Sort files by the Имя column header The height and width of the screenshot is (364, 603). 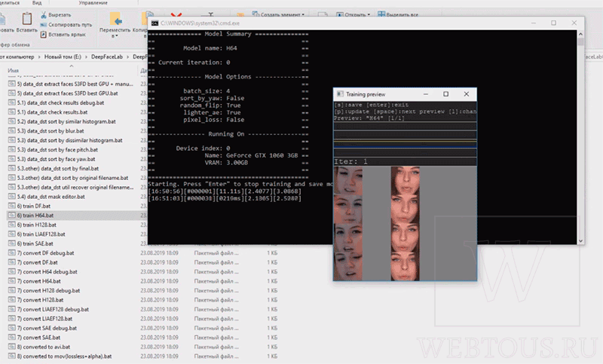13,71
